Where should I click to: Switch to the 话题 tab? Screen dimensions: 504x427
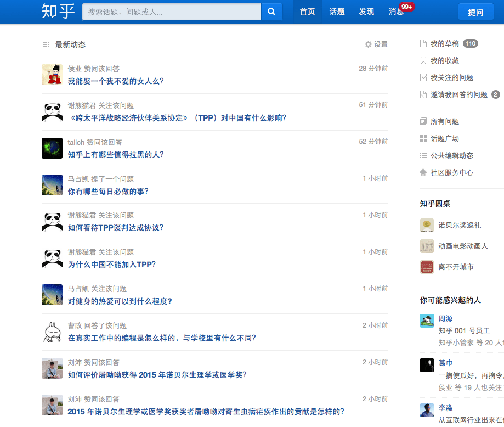[x=337, y=11]
